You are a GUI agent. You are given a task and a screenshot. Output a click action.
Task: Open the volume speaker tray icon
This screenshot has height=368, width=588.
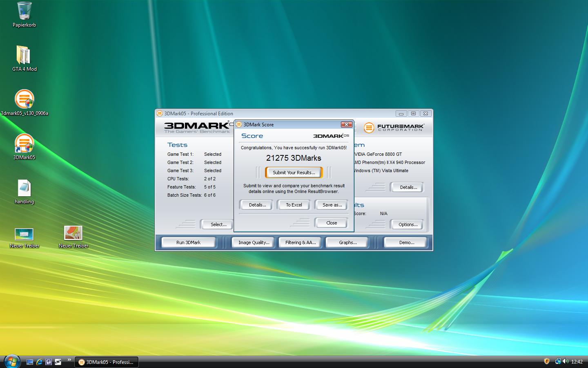(x=566, y=361)
